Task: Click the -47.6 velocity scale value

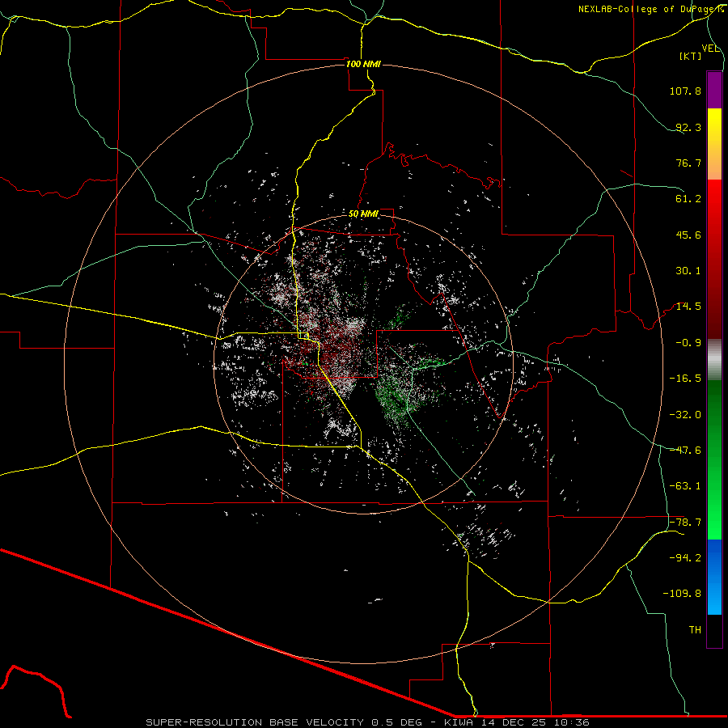Action: (685, 451)
